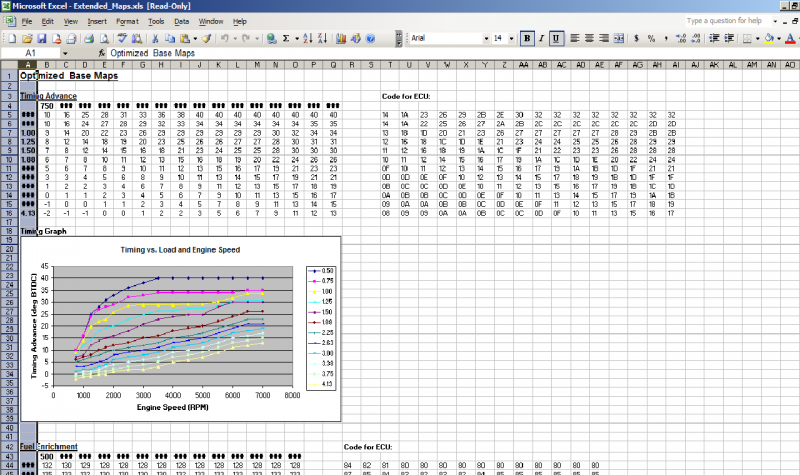Click the New workbook icon
This screenshot has height=475, width=800.
coord(12,38)
